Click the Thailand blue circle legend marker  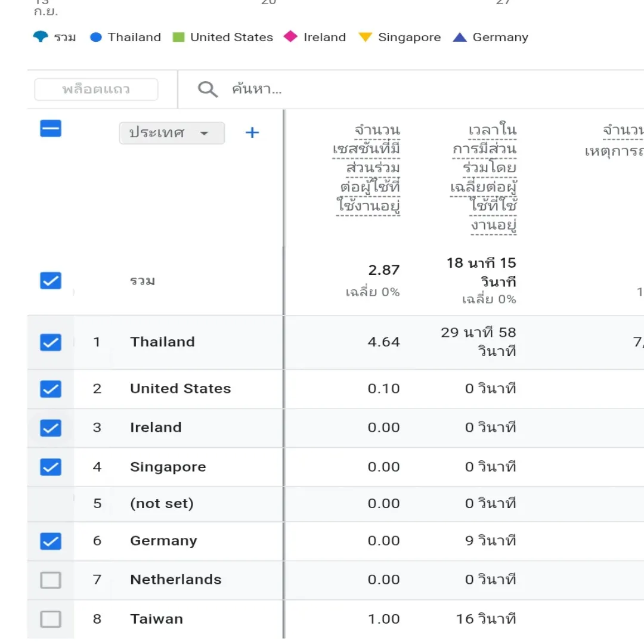95,38
